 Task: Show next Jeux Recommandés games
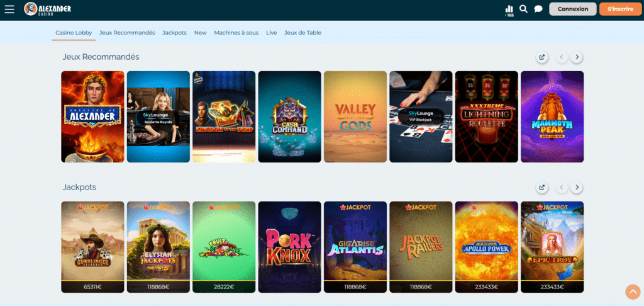577,57
